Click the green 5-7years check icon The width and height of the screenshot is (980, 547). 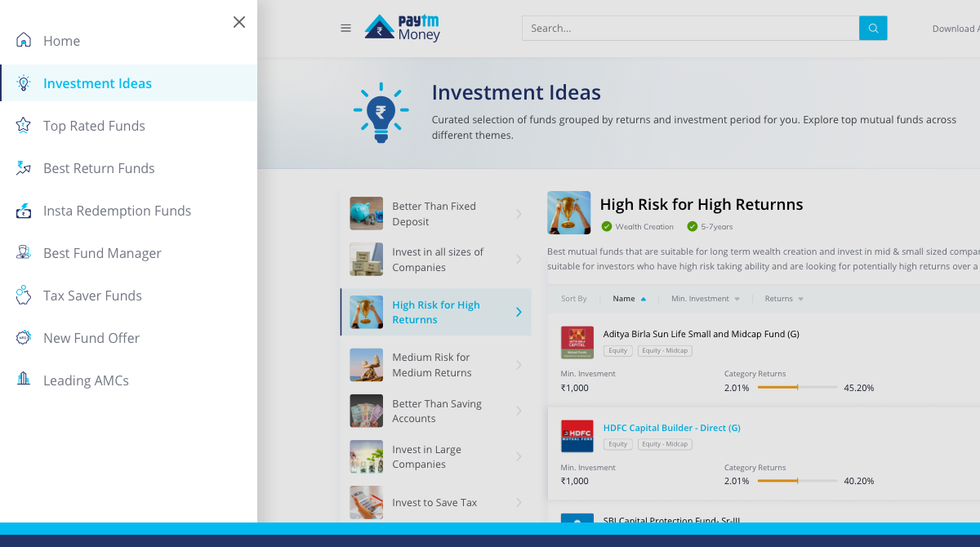tap(693, 226)
